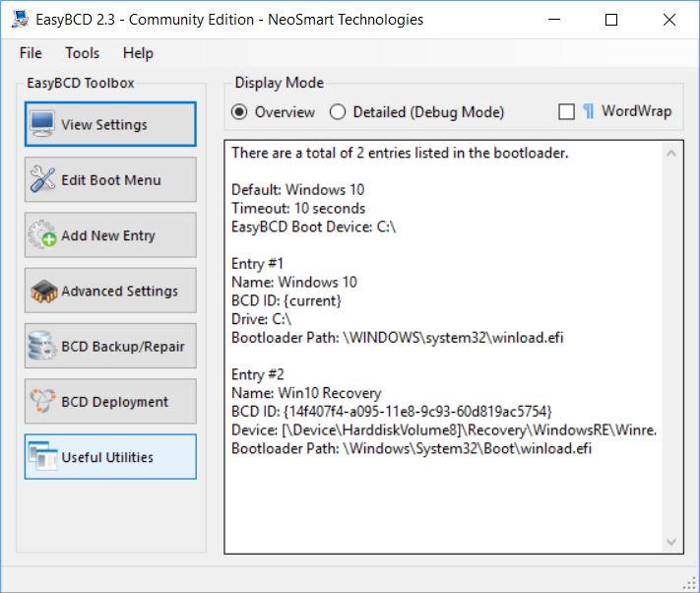Open the File menu

tap(31, 53)
